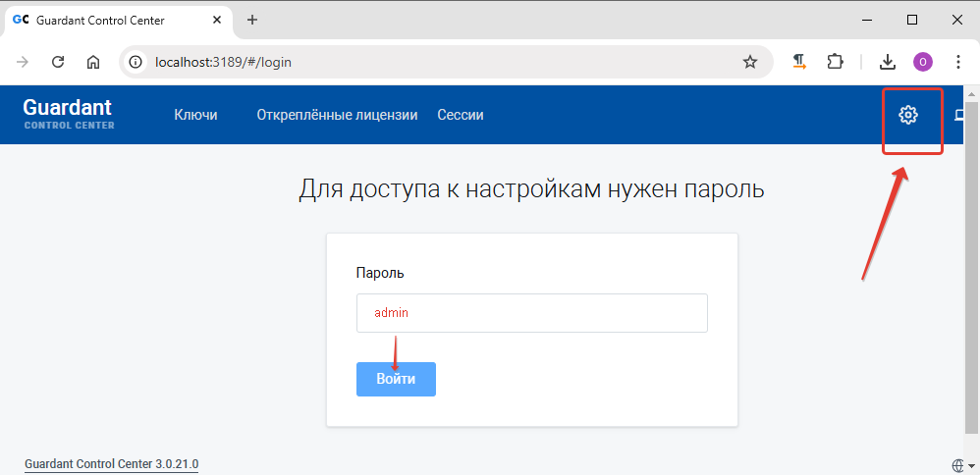The width and height of the screenshot is (980, 475).
Task: View the site information icon in address bar
Action: point(135,62)
